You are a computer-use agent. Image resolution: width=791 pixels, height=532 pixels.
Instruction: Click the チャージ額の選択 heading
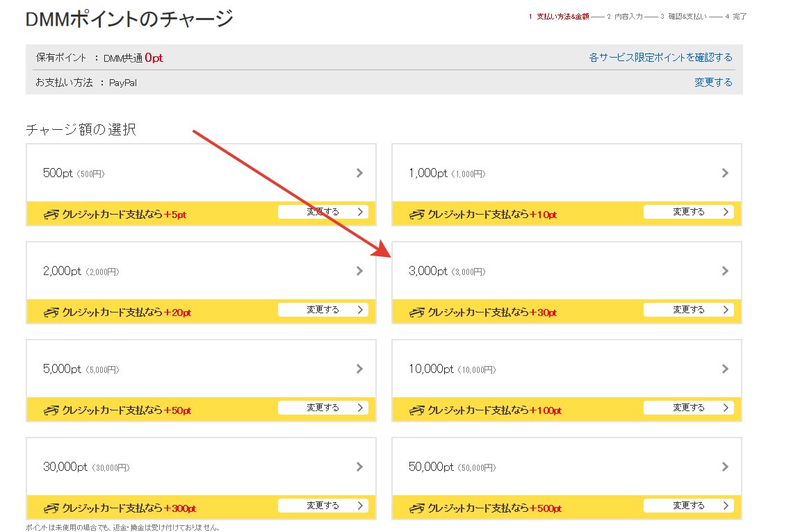(x=81, y=130)
